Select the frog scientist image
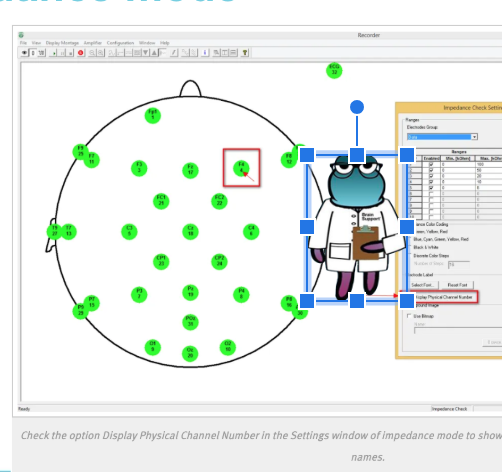 pyautogui.click(x=357, y=227)
